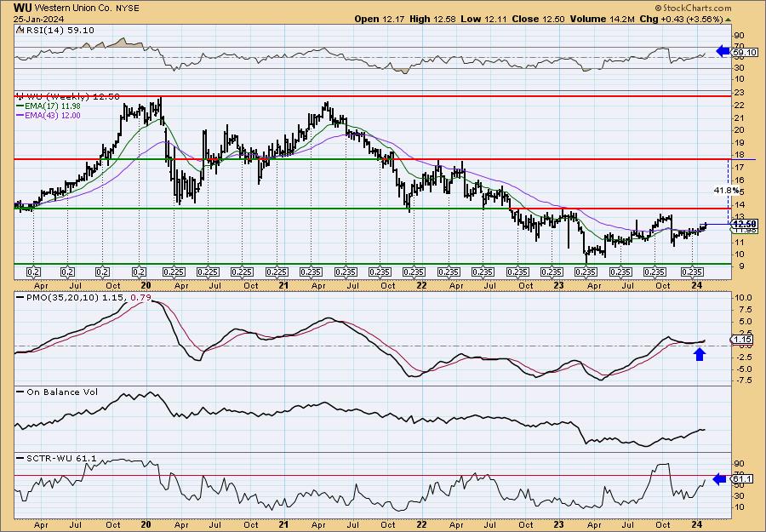Click the 61.1 SCTR value tag

(x=742, y=480)
